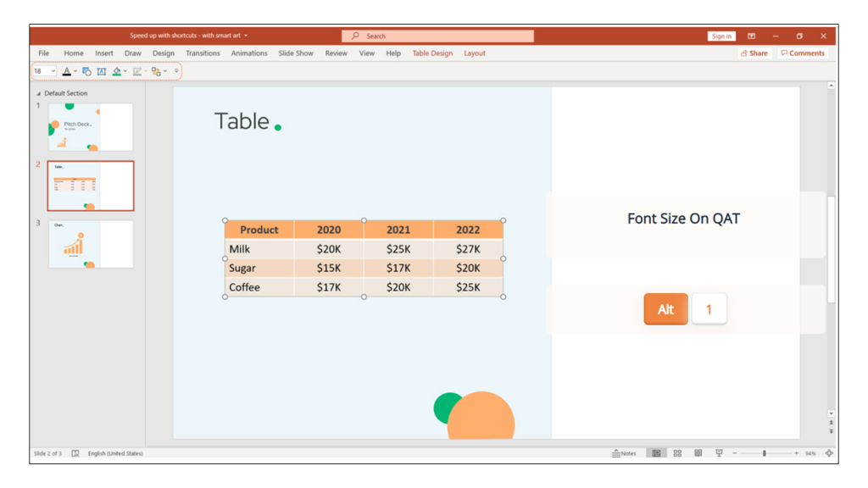Toggle Normal view in the status bar
This screenshot has width=868, height=488.
point(655,452)
